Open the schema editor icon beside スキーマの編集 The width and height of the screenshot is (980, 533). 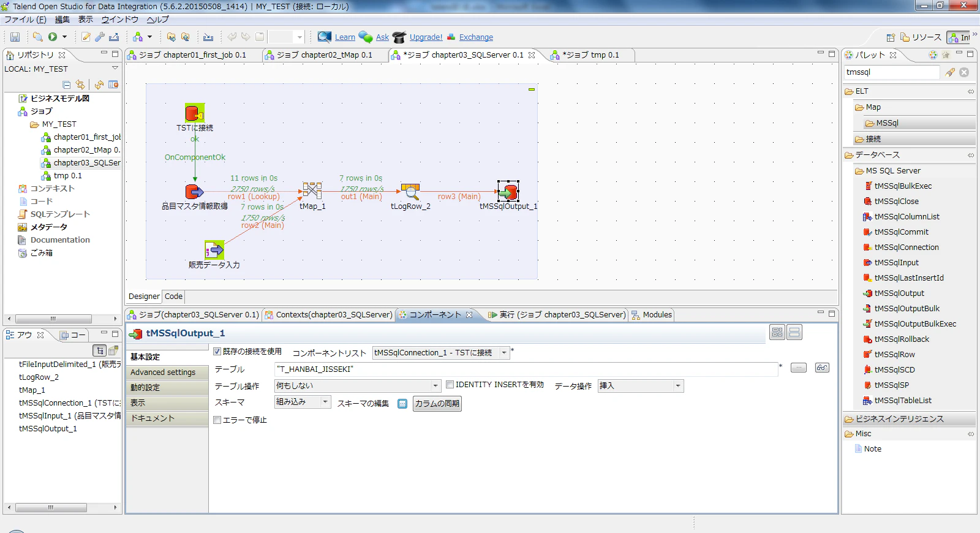[x=402, y=403]
